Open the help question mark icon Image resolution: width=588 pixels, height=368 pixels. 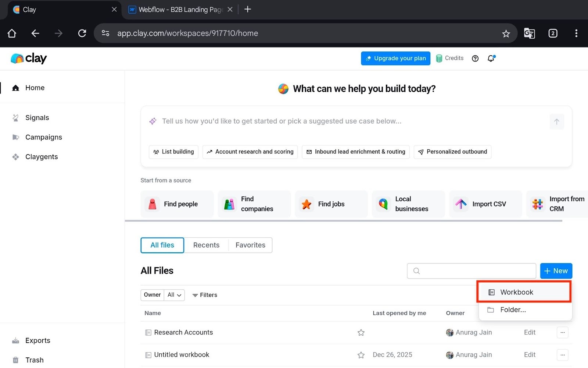(475, 59)
